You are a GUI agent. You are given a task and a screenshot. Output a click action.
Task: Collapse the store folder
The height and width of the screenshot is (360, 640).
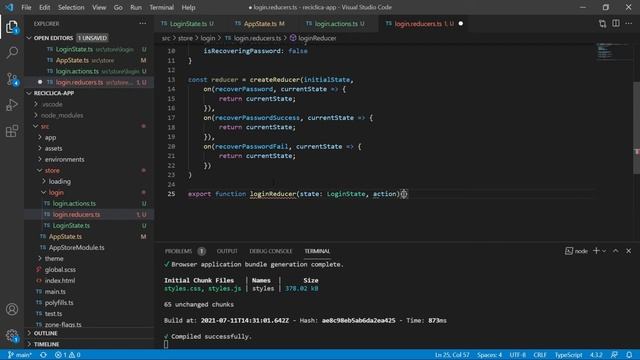click(52, 171)
